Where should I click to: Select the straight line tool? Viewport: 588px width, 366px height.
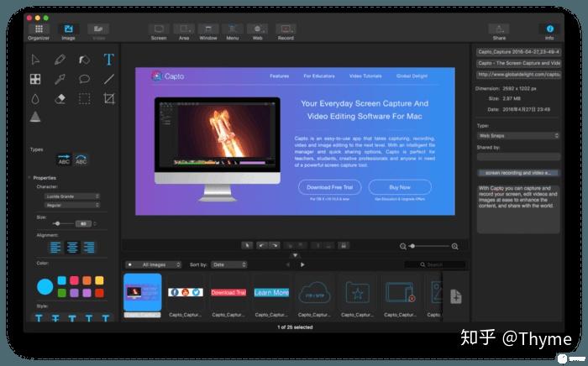[108, 79]
